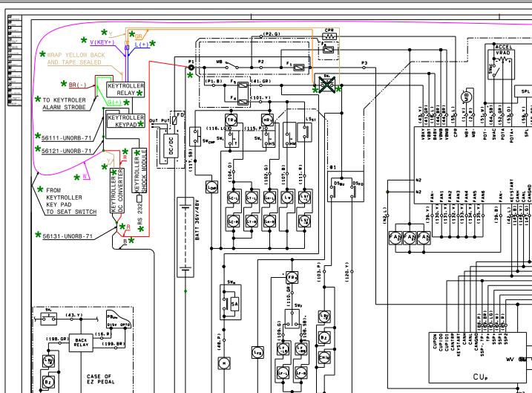Click the CUp controller label
This screenshot has height=393, width=532.
point(480,377)
